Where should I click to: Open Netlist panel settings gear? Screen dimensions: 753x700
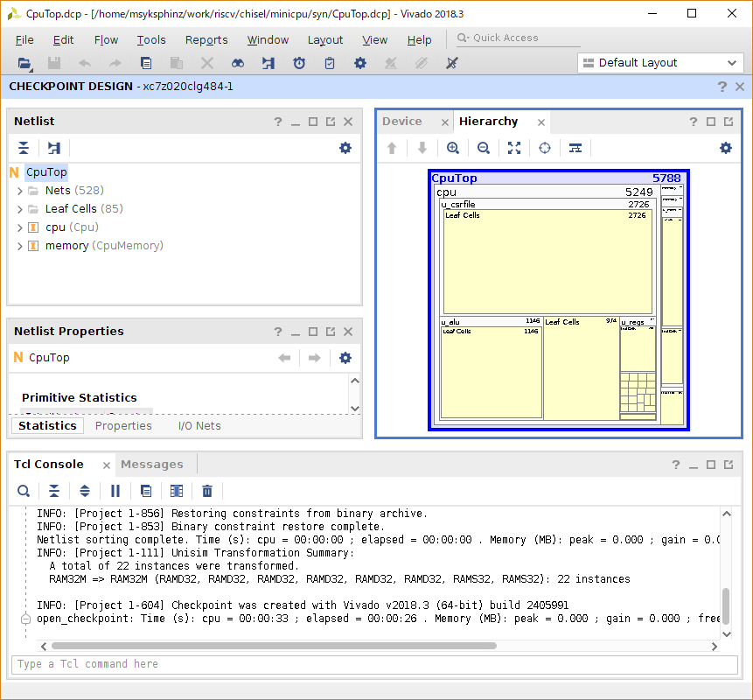coord(345,148)
